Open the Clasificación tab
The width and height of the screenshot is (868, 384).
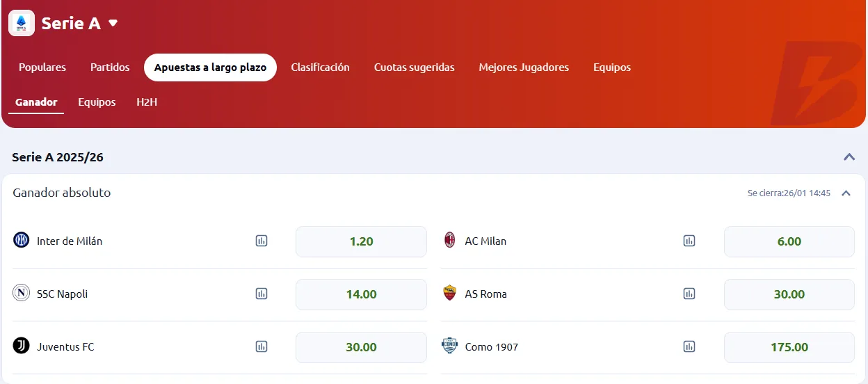coord(320,67)
